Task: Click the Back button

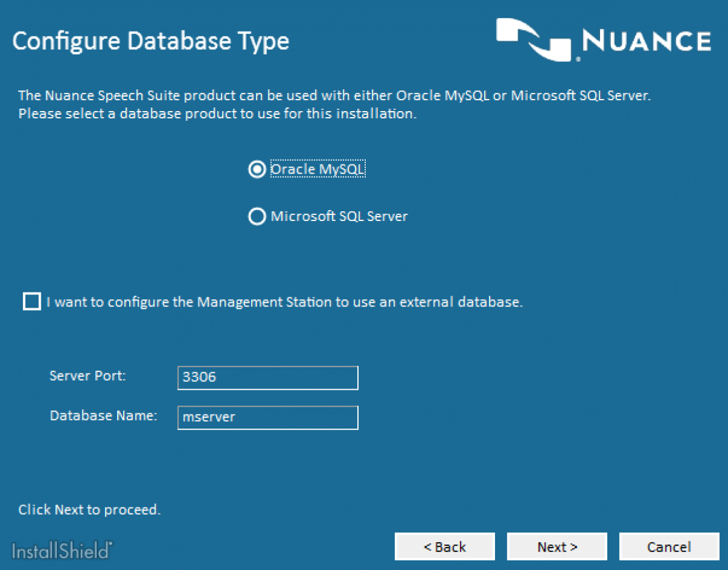Action: tap(445, 546)
